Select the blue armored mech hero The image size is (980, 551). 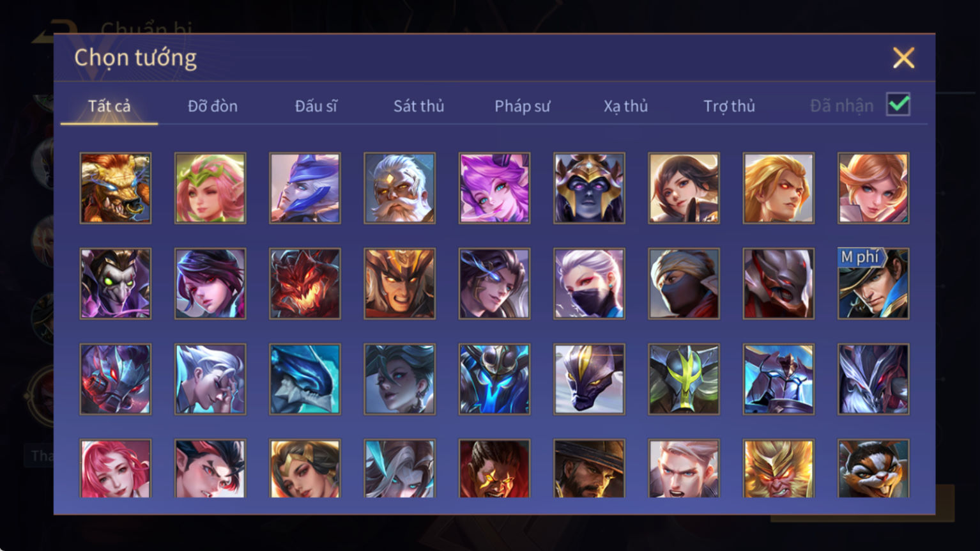(x=494, y=379)
